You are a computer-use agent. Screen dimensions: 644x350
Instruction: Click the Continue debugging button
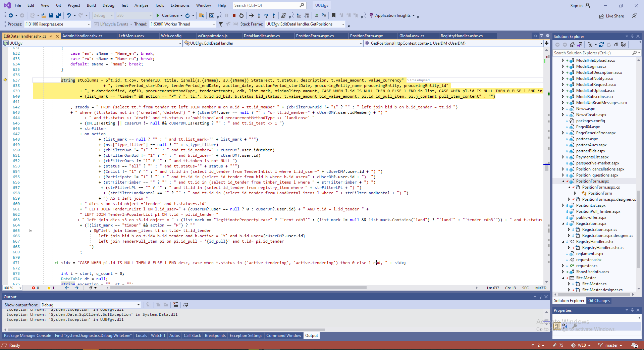click(x=168, y=15)
